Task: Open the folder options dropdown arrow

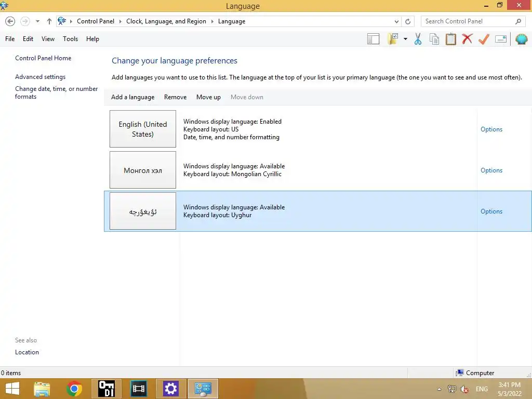Action: point(405,39)
